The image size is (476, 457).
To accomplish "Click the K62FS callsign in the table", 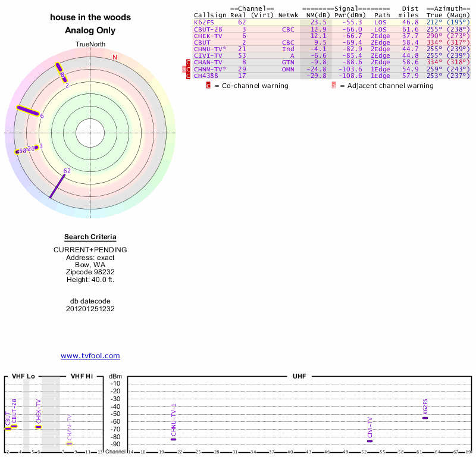I will (x=203, y=22).
